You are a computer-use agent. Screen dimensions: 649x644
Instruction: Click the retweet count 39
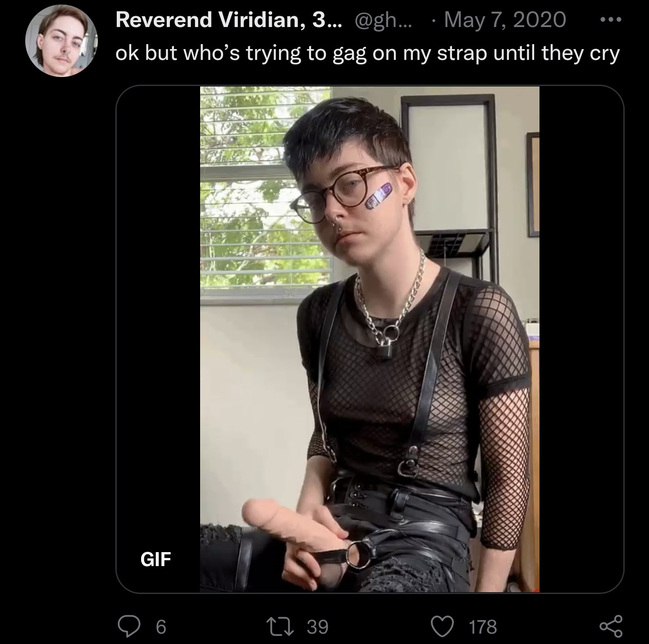pyautogui.click(x=318, y=627)
